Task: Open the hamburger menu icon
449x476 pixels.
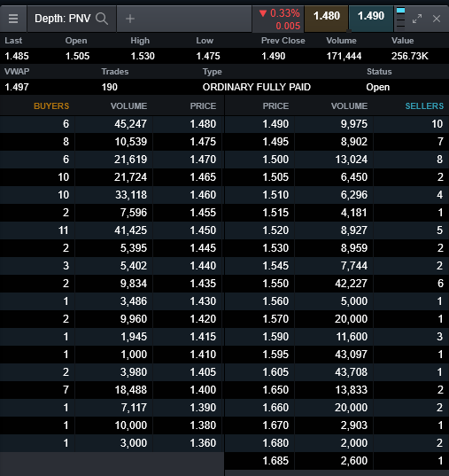Action: coord(13,19)
